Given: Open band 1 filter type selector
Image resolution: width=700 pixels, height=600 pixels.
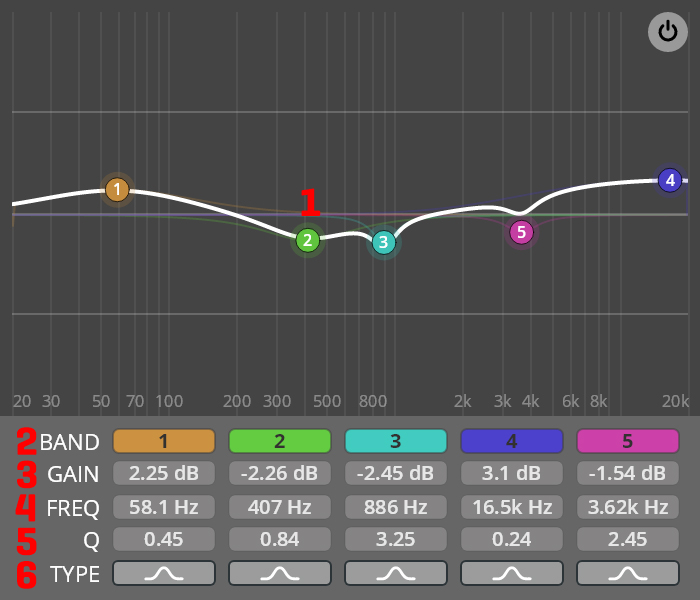Looking at the screenshot, I should pyautogui.click(x=164, y=573).
